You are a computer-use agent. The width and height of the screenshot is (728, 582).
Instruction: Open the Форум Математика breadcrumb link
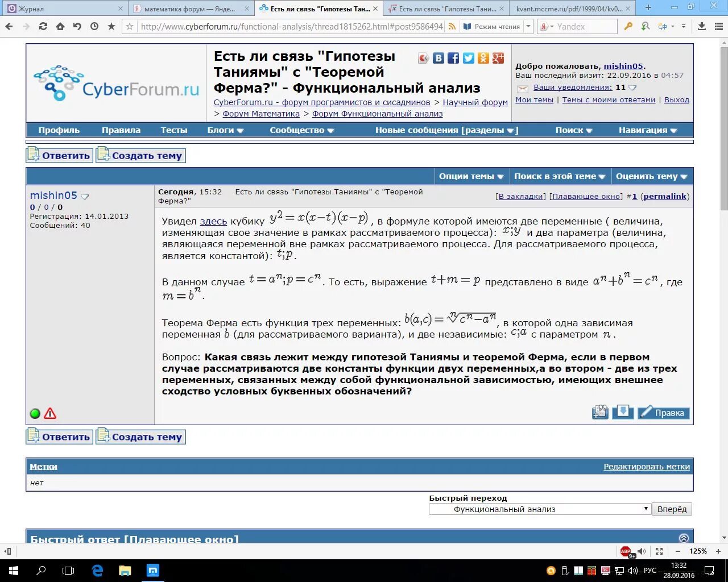pyautogui.click(x=261, y=114)
